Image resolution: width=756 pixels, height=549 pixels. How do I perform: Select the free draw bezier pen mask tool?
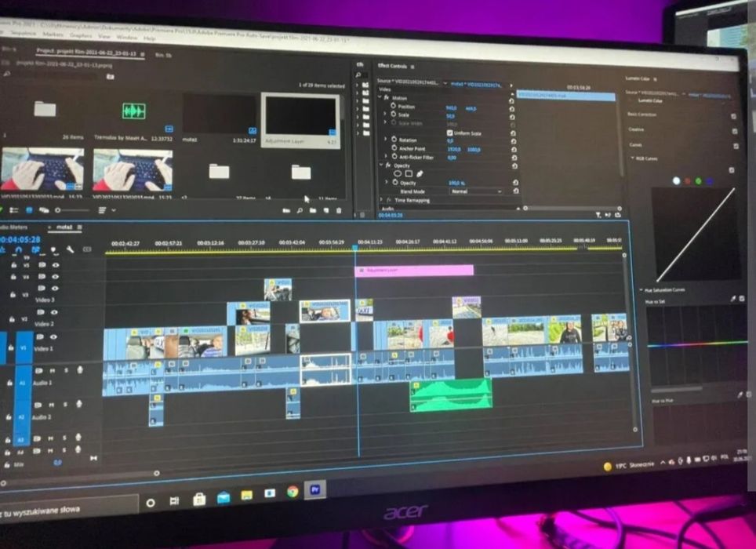tap(420, 173)
